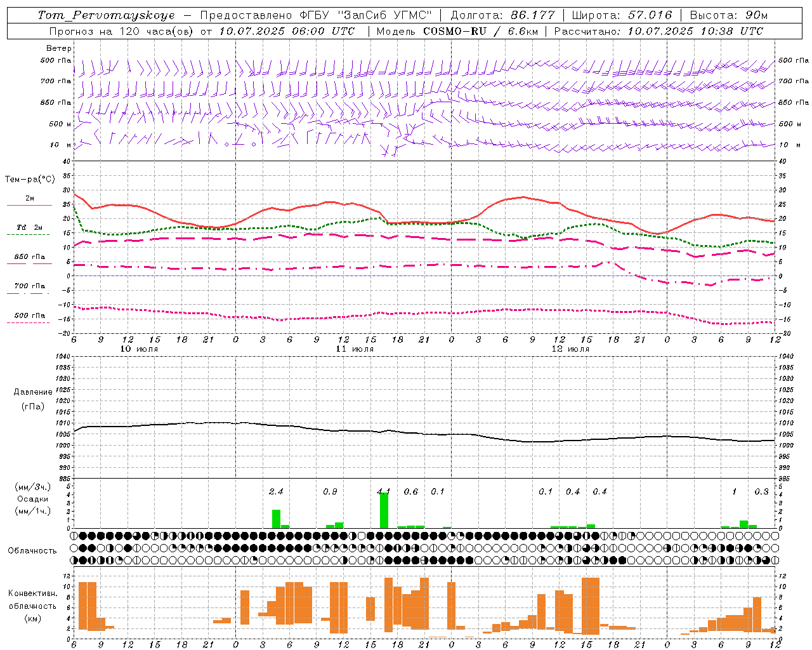Viewport: 812px width, 650px height.
Task: Click the "Ветер" panel label
Action: (x=59, y=48)
